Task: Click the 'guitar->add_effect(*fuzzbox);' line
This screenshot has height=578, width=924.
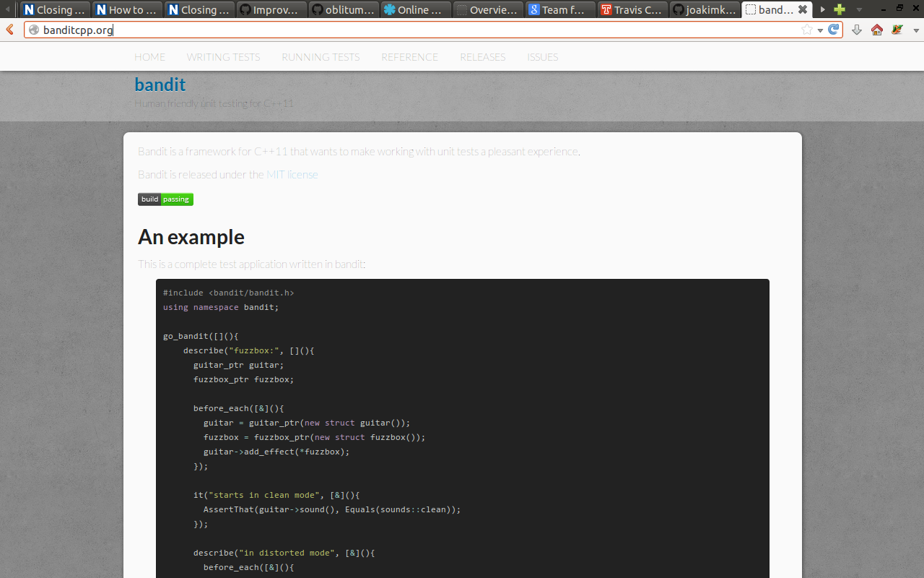Action: (x=276, y=452)
